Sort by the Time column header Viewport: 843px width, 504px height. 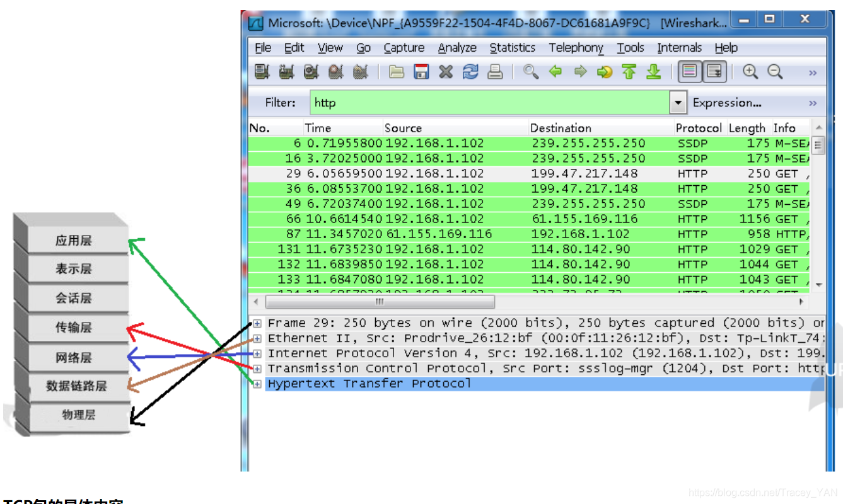(343, 128)
